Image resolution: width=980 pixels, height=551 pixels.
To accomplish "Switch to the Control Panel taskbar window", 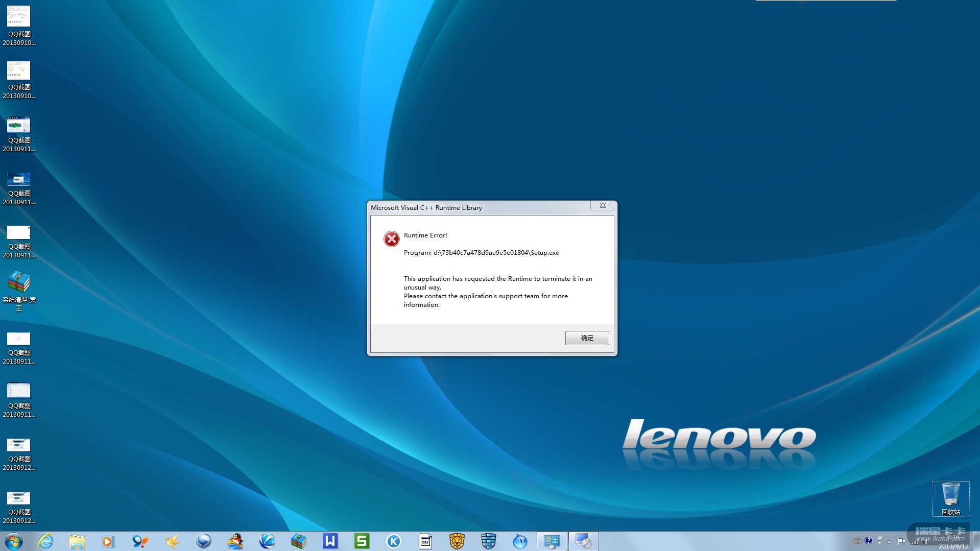I will (x=552, y=541).
